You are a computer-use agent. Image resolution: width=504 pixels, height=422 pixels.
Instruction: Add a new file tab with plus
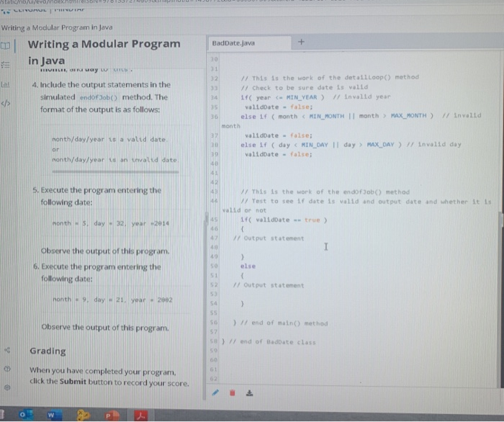tap(301, 42)
